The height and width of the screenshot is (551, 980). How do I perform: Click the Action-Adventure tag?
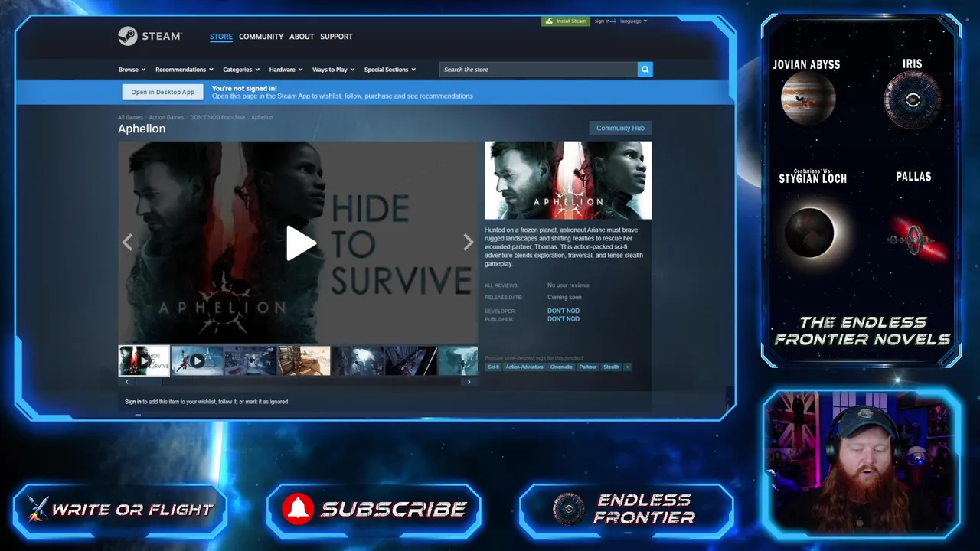[x=524, y=367]
